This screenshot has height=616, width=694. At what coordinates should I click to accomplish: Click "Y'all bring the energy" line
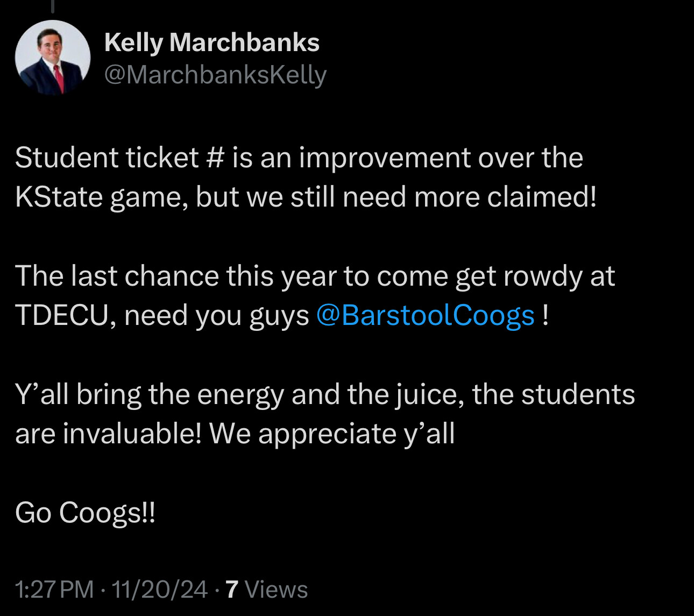(x=325, y=394)
